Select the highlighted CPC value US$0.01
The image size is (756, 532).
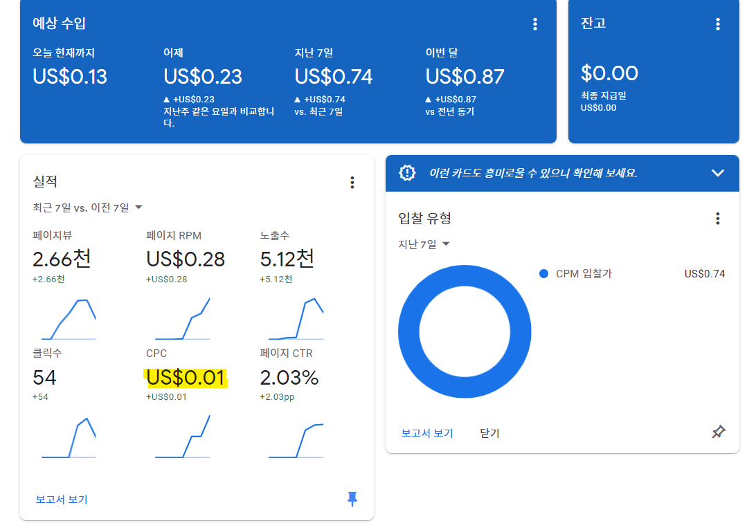click(x=186, y=378)
